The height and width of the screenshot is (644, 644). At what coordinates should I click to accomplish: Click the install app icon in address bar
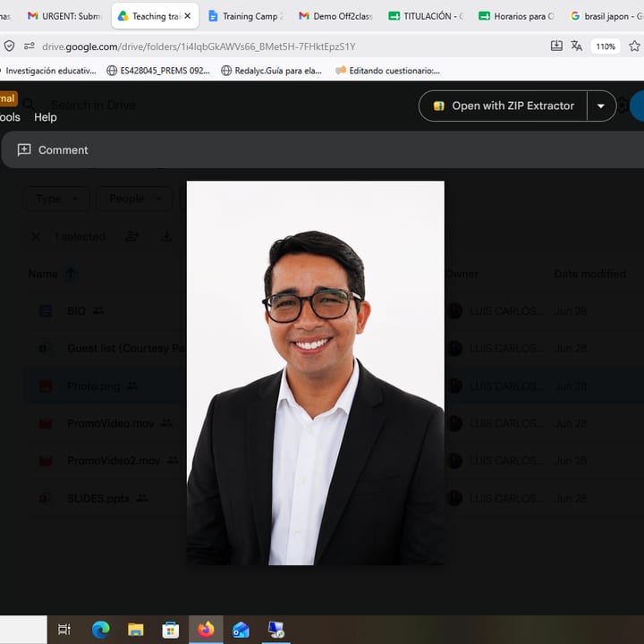pos(556,46)
